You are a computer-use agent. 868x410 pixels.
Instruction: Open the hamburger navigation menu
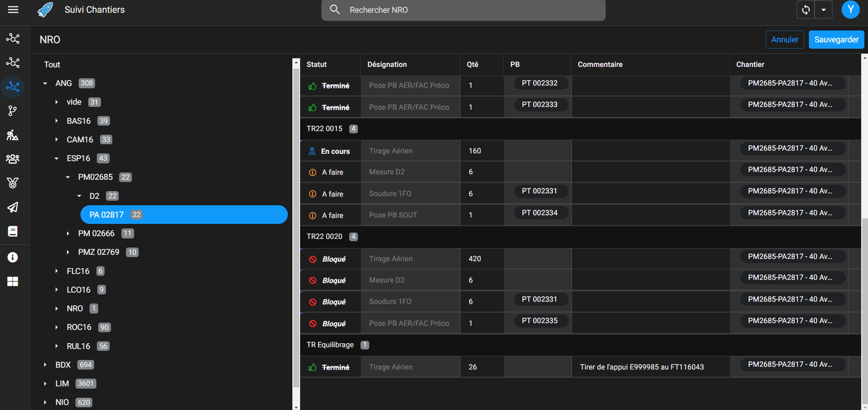(x=13, y=10)
